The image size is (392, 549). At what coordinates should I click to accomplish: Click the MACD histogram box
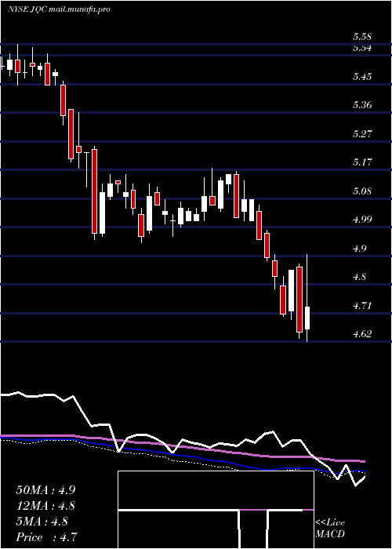point(216,510)
